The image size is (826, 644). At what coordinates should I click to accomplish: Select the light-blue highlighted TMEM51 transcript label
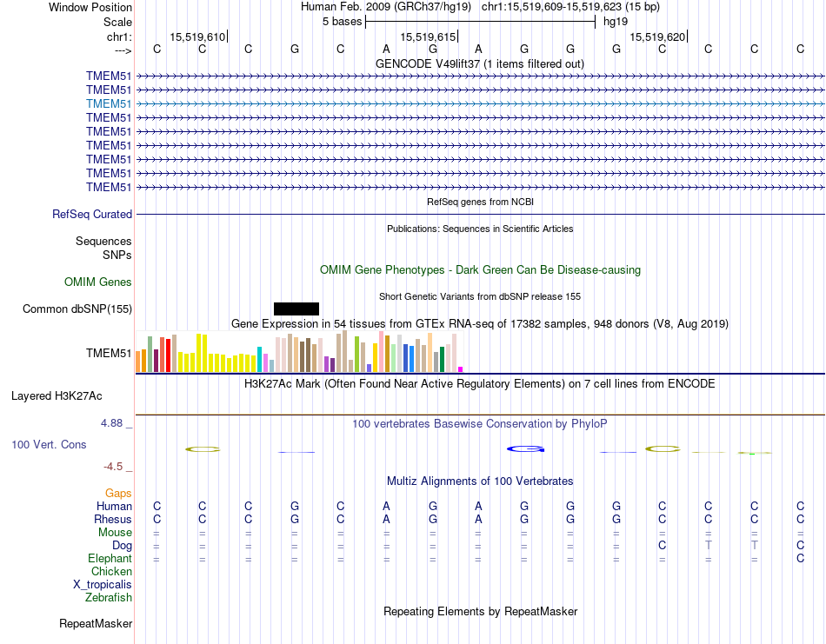click(109, 103)
